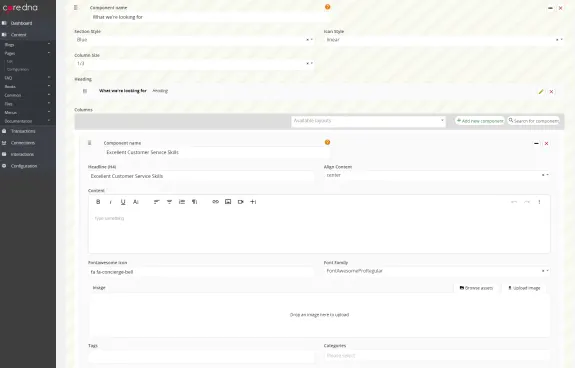Click the image drop upload area
Screen dimensions: 575x368
[x=319, y=315]
